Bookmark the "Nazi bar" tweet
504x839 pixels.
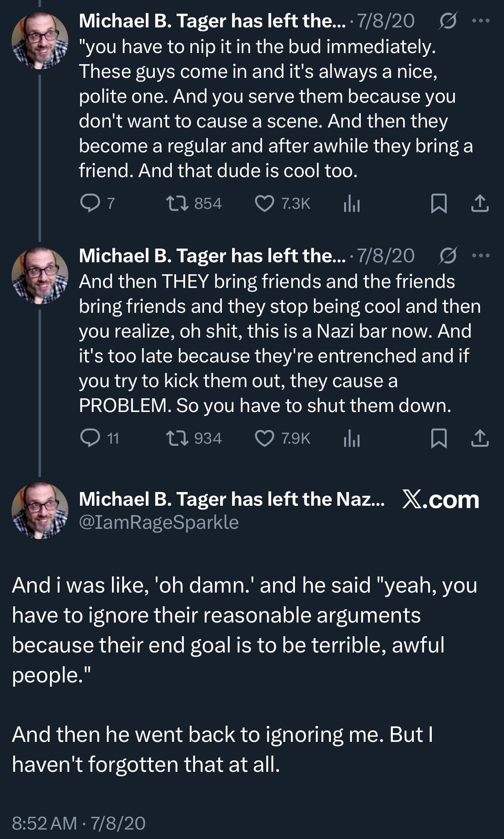tap(439, 438)
